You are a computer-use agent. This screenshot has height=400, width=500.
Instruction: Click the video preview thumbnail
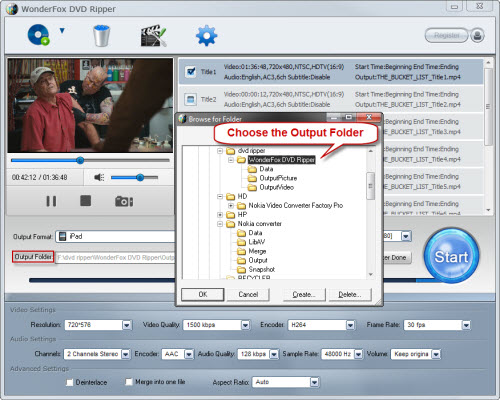(x=90, y=105)
